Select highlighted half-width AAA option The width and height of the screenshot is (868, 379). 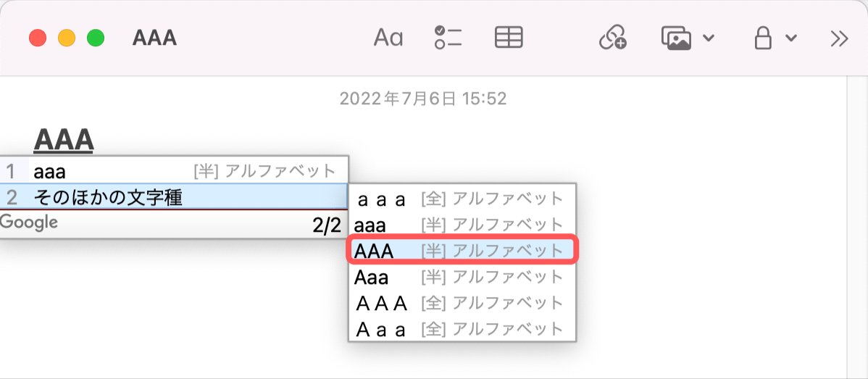[462, 250]
